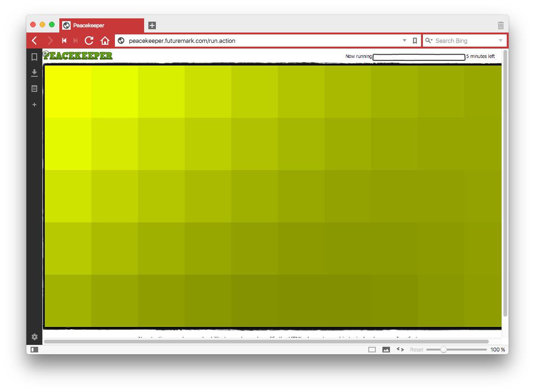Viewport: 535px width, 392px height.
Task: Click the fast forward navigation button
Action: [76, 41]
